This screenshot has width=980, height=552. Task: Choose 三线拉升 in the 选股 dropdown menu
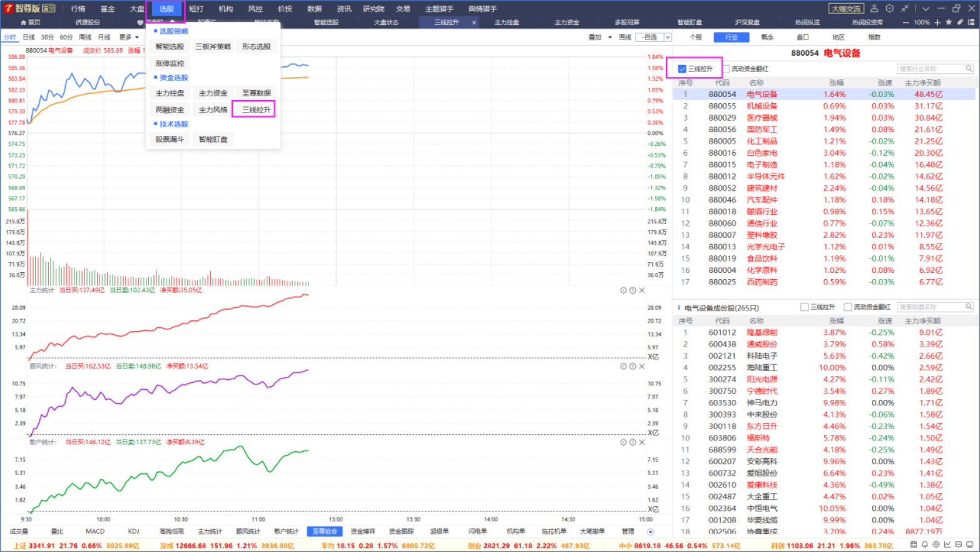pos(256,110)
